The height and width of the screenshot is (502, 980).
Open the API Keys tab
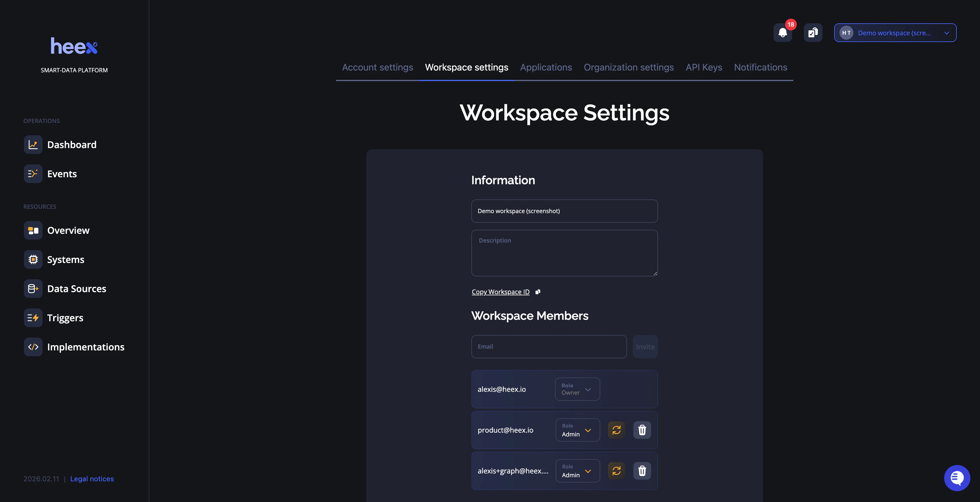(704, 67)
